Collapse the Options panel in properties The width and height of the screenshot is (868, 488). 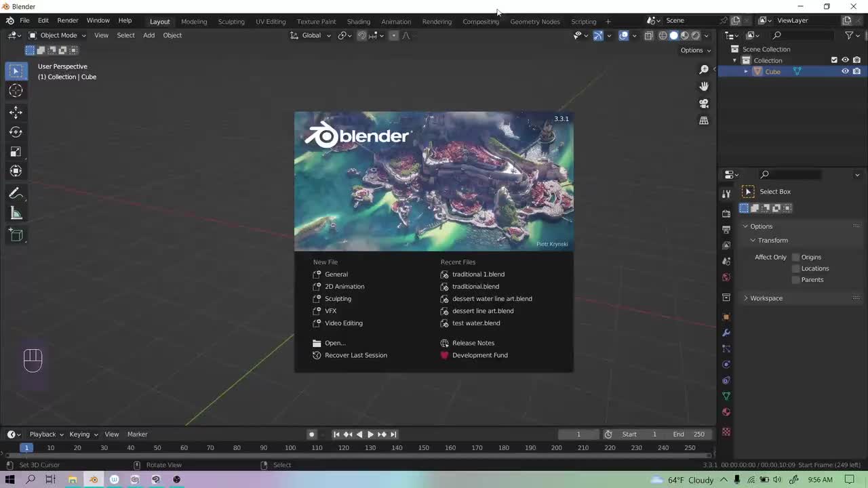(761, 226)
